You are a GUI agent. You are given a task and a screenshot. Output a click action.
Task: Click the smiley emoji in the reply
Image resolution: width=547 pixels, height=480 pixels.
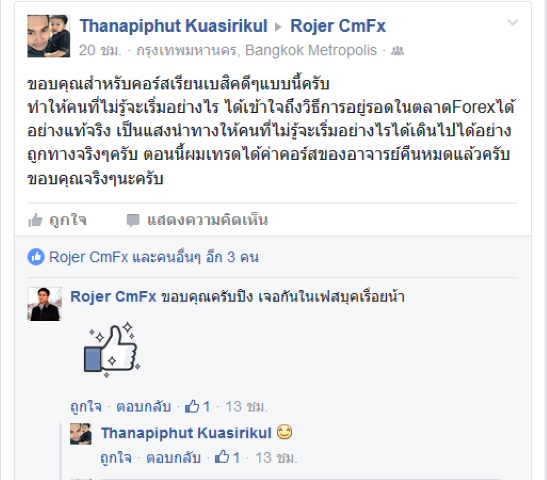point(284,432)
